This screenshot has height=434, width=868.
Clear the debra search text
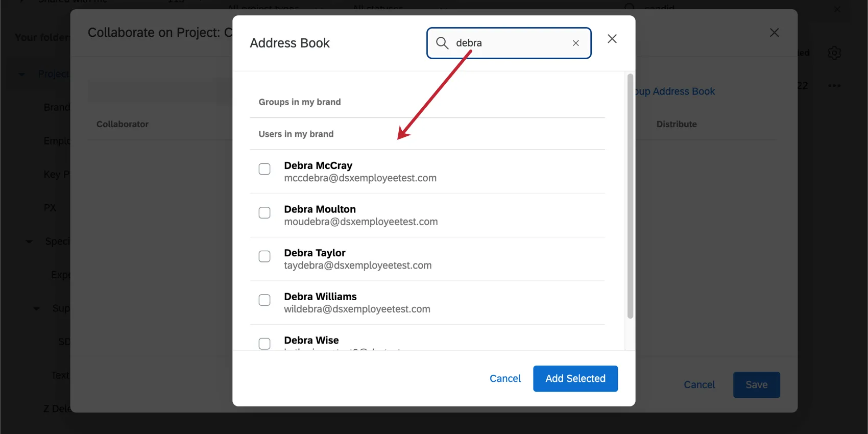pos(575,43)
